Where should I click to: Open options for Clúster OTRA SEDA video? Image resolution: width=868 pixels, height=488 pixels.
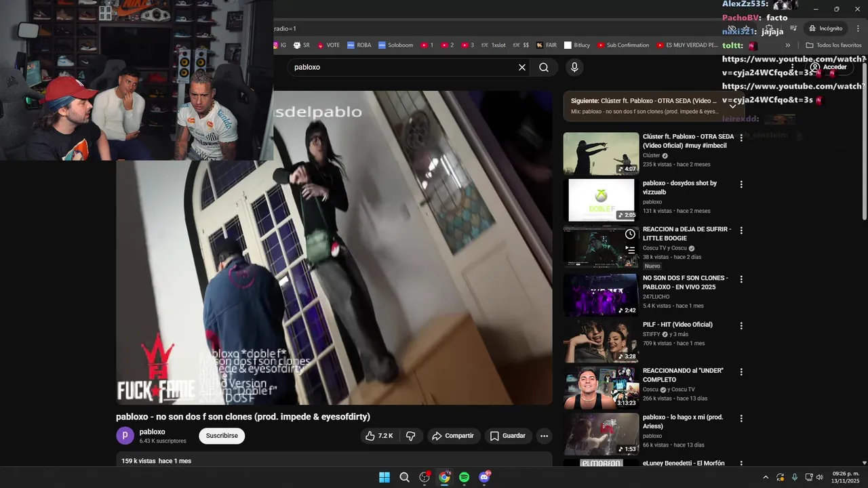coord(741,138)
